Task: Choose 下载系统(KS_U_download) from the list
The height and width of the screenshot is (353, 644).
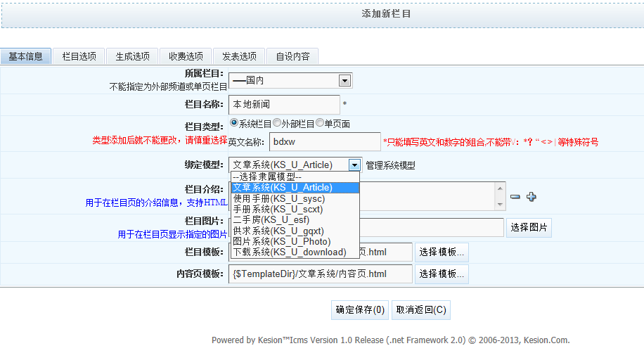Action: pos(290,252)
